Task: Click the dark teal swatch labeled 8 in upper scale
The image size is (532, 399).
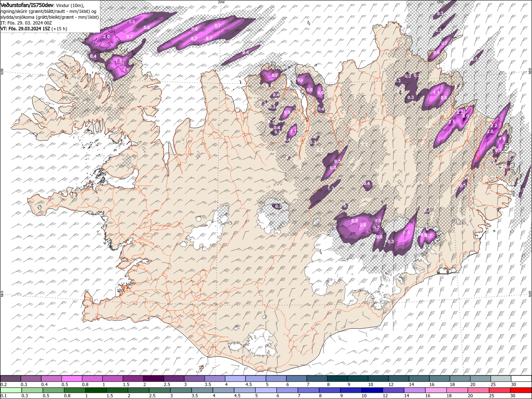Action: pos(337,379)
